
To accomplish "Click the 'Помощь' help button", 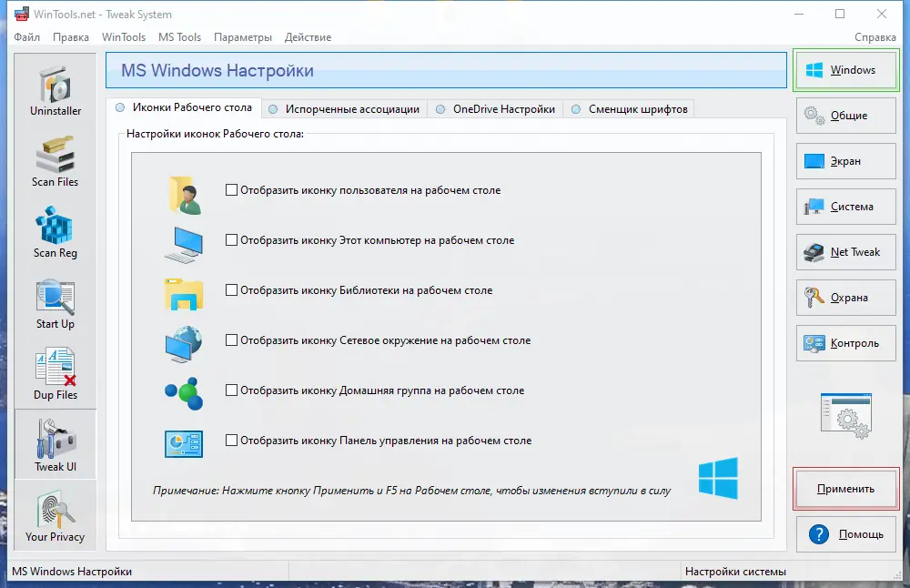I will [x=846, y=534].
